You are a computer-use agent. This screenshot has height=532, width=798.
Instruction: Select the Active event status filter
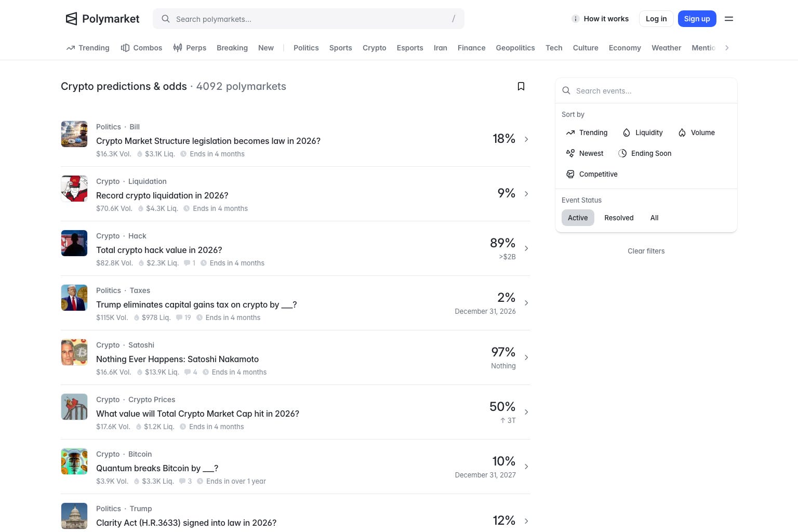[x=578, y=218]
